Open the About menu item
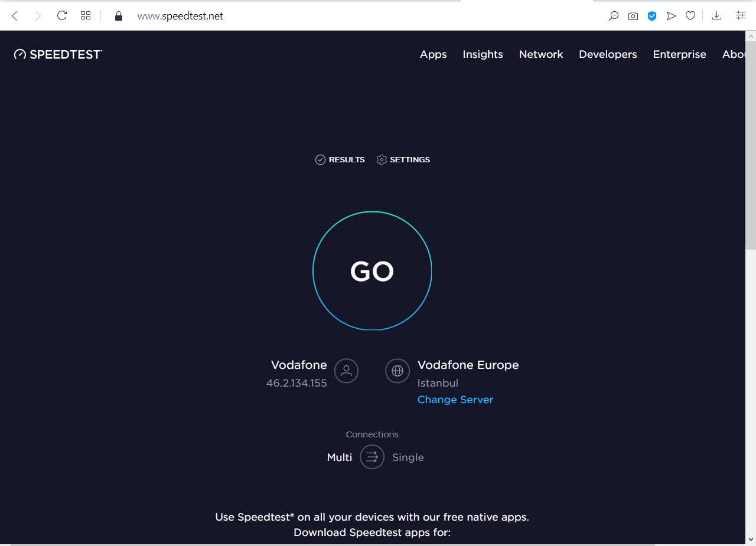This screenshot has height=546, width=756. 734,54
